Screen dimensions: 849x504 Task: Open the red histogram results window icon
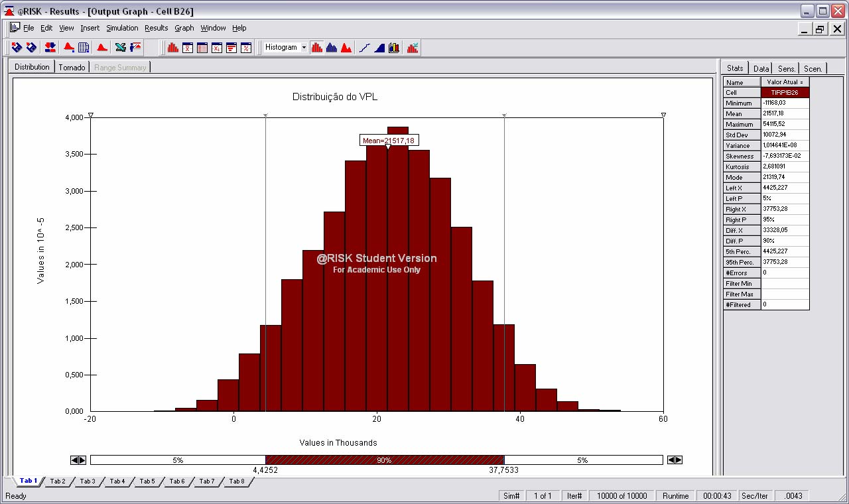click(x=173, y=47)
